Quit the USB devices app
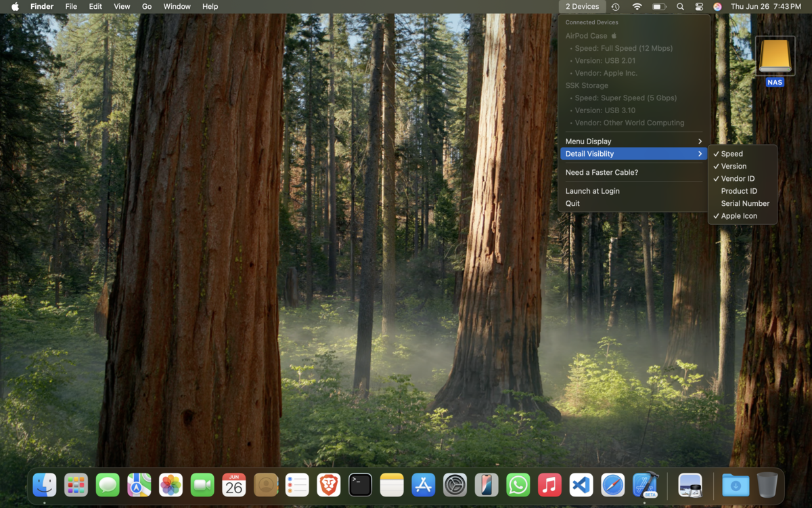This screenshot has width=812, height=508. tap(572, 203)
